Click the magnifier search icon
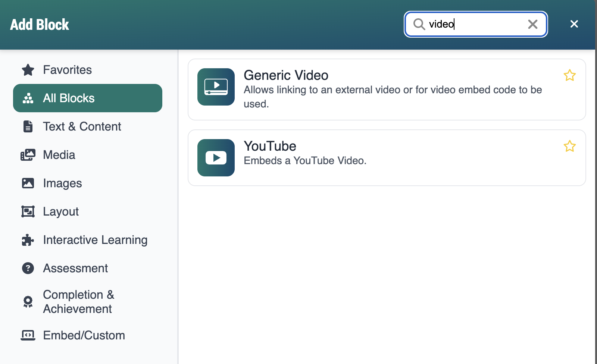 (x=419, y=24)
